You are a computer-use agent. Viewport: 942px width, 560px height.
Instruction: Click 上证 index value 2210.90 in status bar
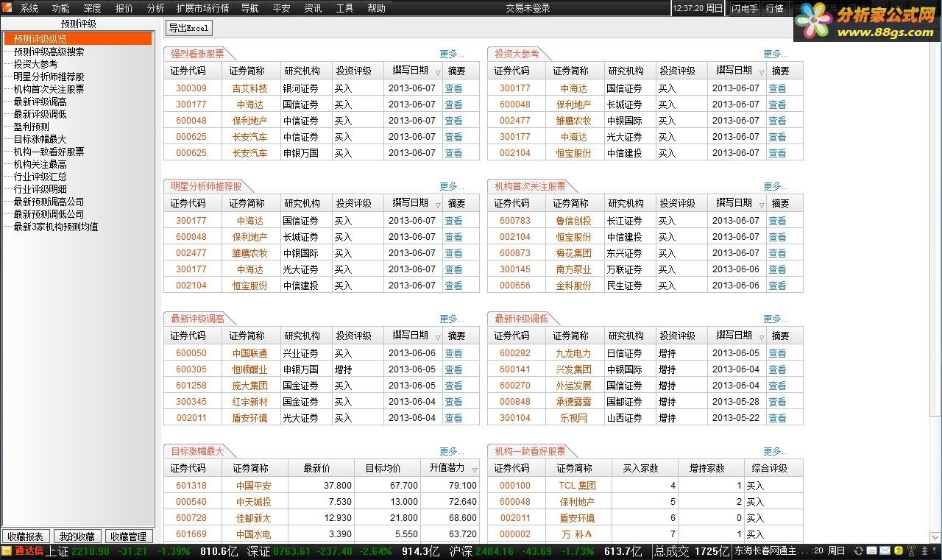coord(91,551)
